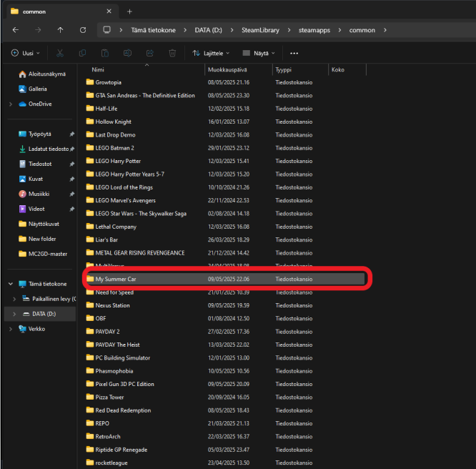Open Näyttökuvat folder in sidebar
The image size is (476, 469).
(x=39, y=224)
